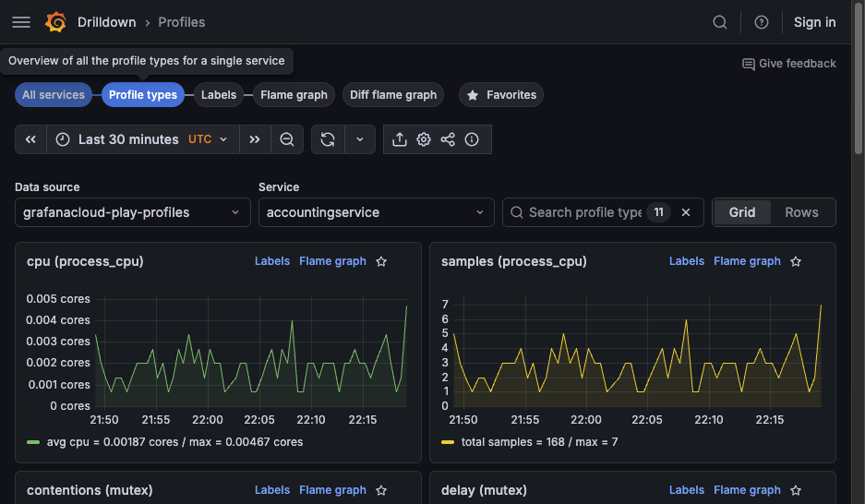Switch layout to Rows view
865x504 pixels.
(801, 212)
